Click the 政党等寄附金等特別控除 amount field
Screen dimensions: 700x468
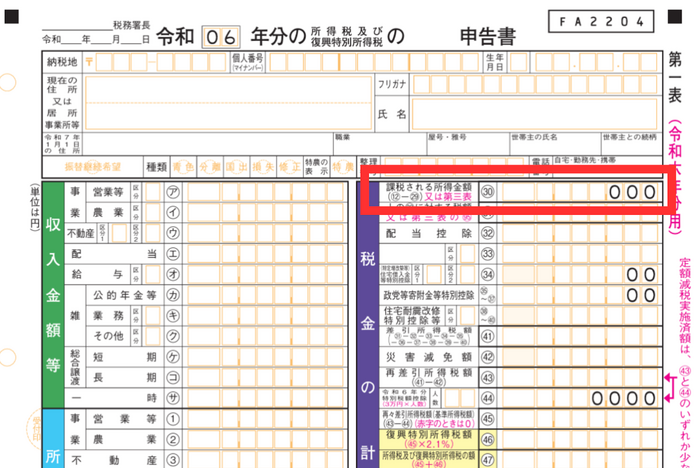(580, 295)
